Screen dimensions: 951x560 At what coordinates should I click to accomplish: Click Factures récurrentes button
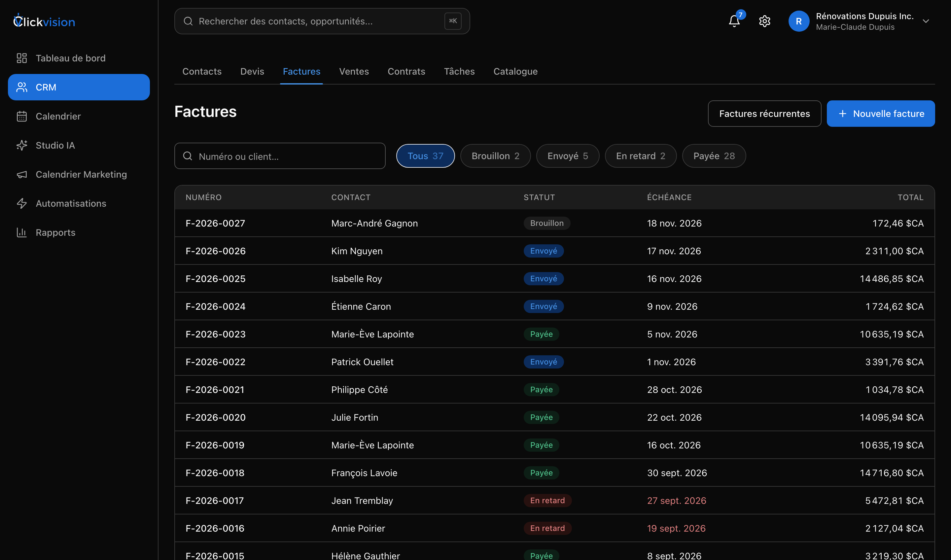point(764,114)
